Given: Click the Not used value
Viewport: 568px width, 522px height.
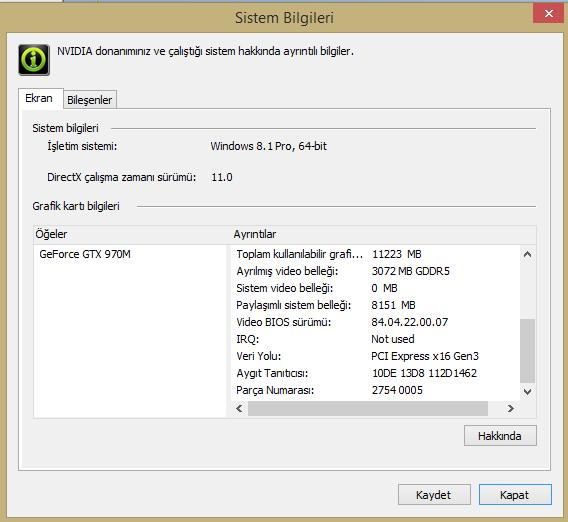Looking at the screenshot, I should tap(393, 339).
